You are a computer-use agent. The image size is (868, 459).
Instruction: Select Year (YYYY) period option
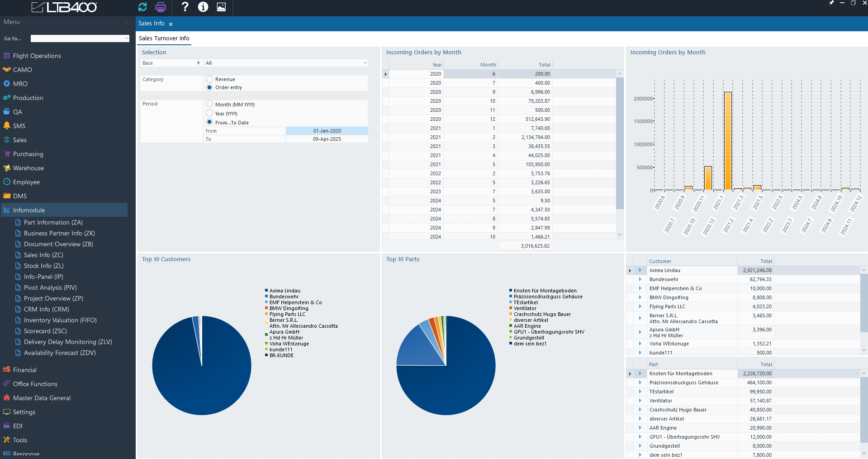(209, 113)
